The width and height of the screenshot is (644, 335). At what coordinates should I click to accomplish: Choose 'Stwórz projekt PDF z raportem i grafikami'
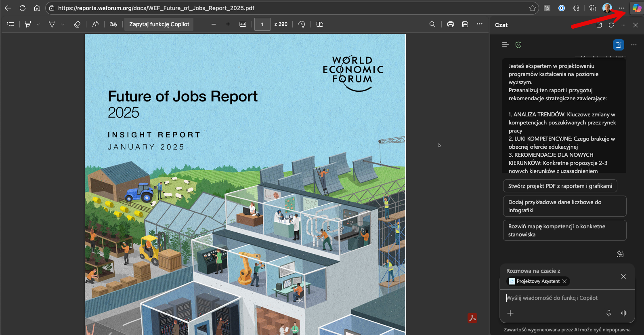pos(560,186)
